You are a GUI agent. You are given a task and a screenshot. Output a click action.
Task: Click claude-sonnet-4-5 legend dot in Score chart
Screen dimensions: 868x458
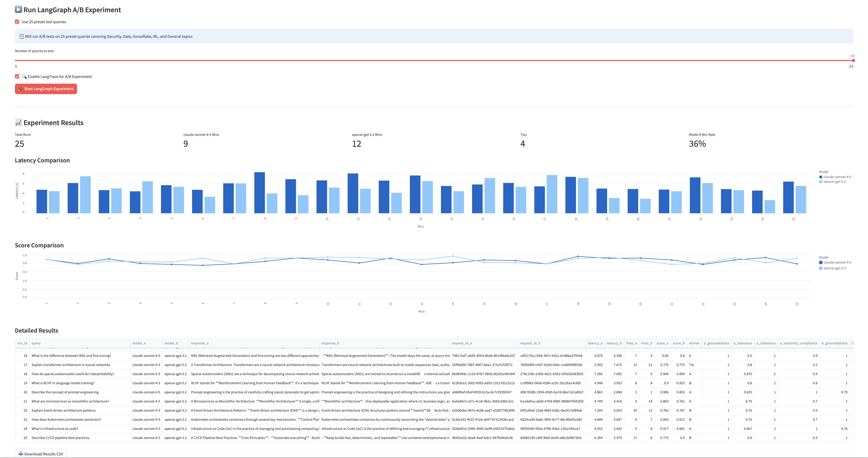coord(821,262)
